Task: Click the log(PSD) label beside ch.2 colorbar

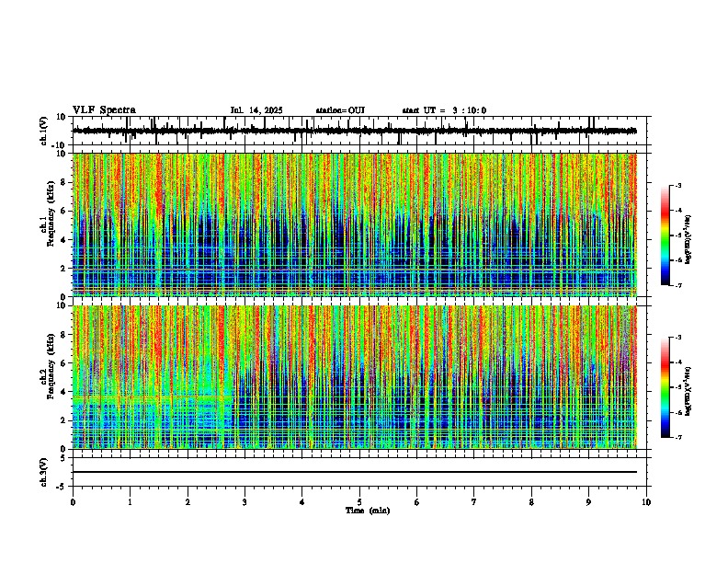Action: (x=688, y=391)
